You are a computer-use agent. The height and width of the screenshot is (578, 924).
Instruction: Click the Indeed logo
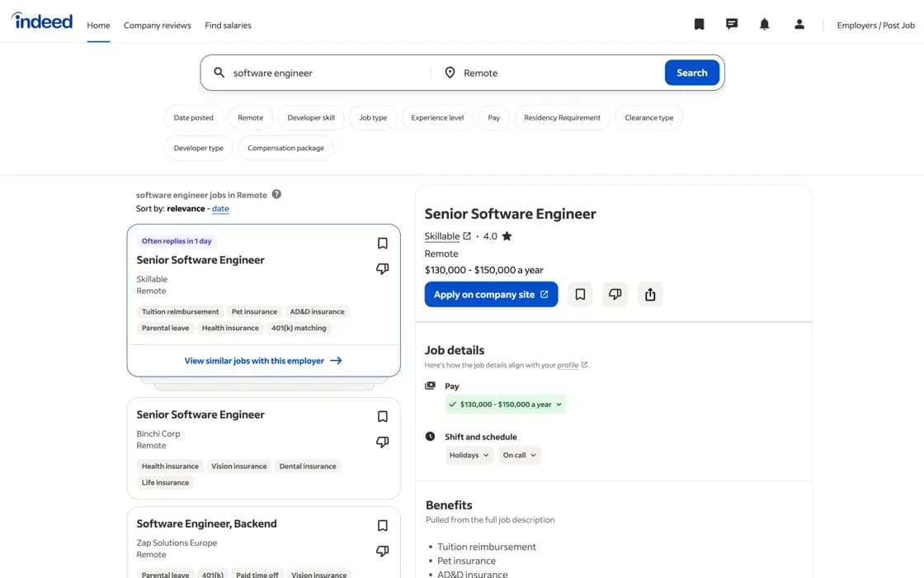(x=42, y=21)
